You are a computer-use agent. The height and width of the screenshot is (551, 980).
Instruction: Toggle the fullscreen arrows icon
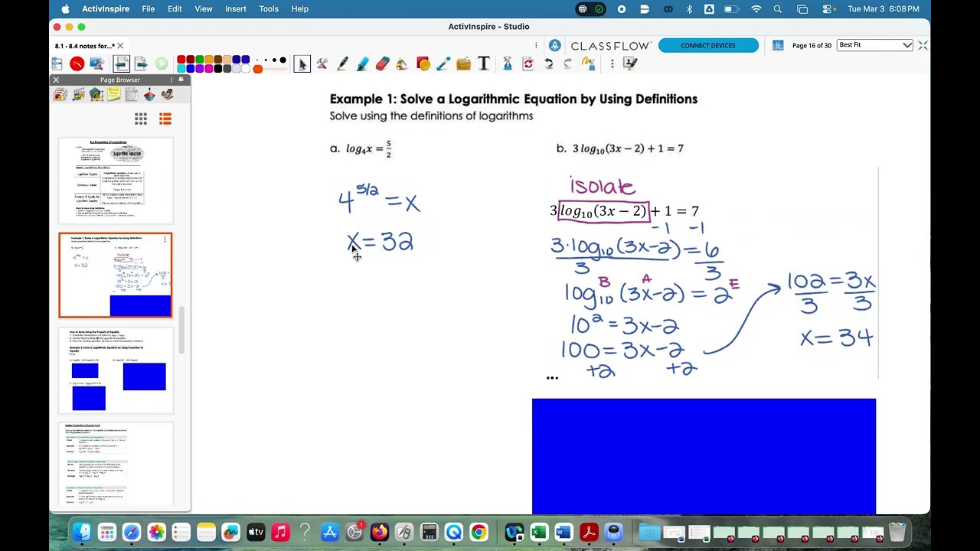923,45
